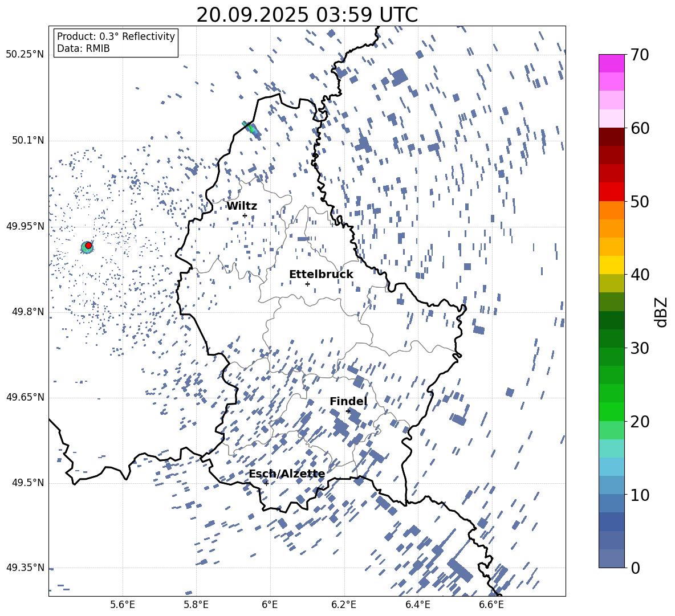
Task: Click the Wiltz city label
Action: (x=242, y=206)
